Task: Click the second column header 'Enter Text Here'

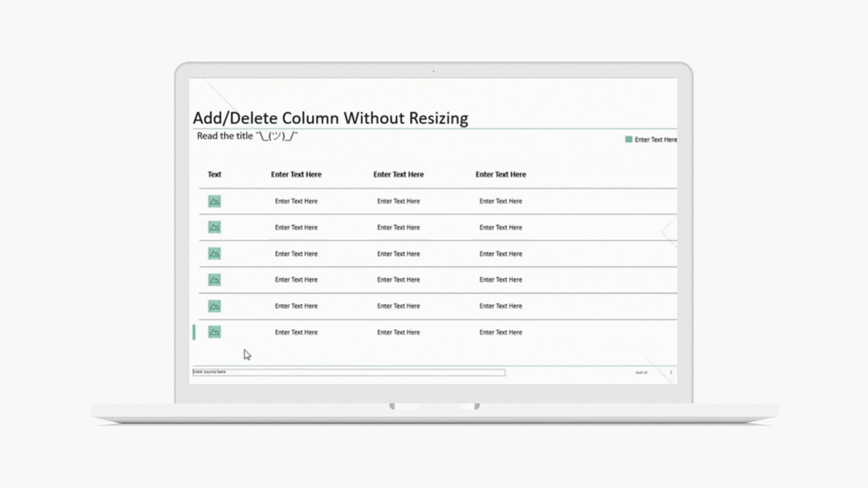Action: 296,174
